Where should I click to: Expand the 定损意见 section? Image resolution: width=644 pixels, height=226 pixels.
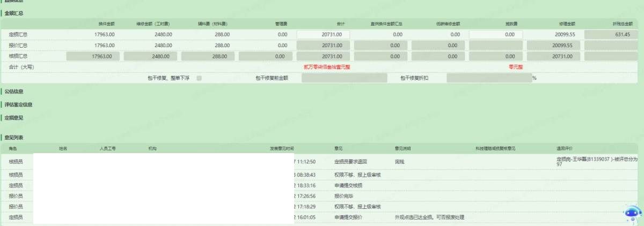point(14,117)
